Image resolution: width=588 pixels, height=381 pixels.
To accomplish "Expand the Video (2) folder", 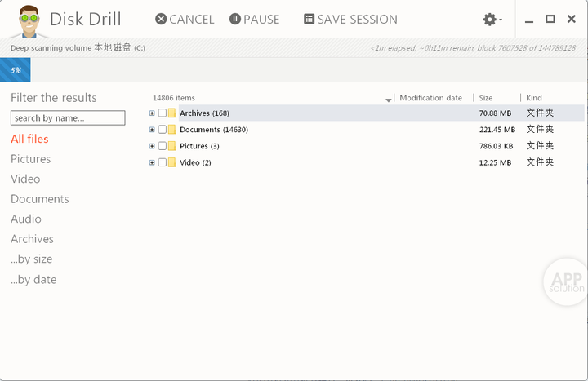I will [152, 162].
